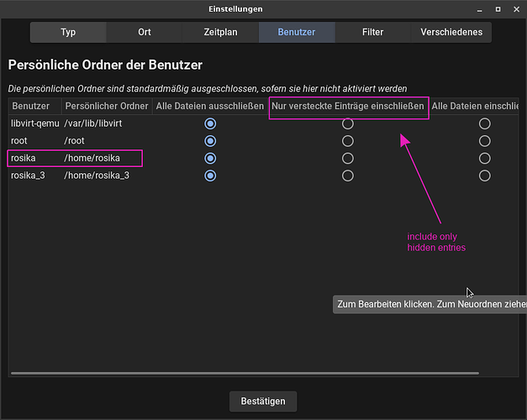
Task: Enable only hidden entries for root
Action: 348,141
